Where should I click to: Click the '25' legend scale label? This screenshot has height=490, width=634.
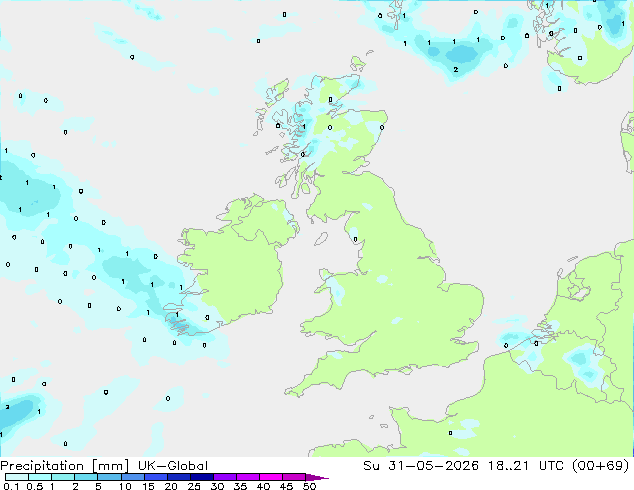[x=194, y=486]
